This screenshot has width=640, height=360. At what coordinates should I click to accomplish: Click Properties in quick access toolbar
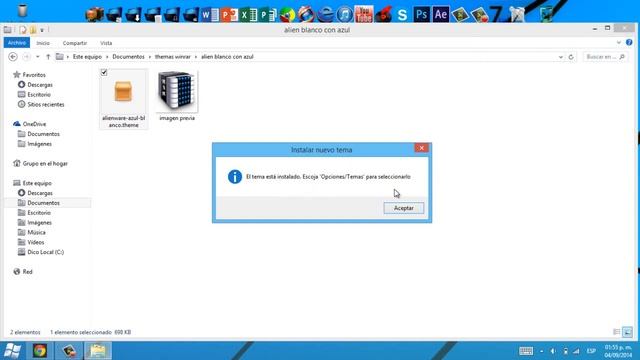tap(23, 30)
